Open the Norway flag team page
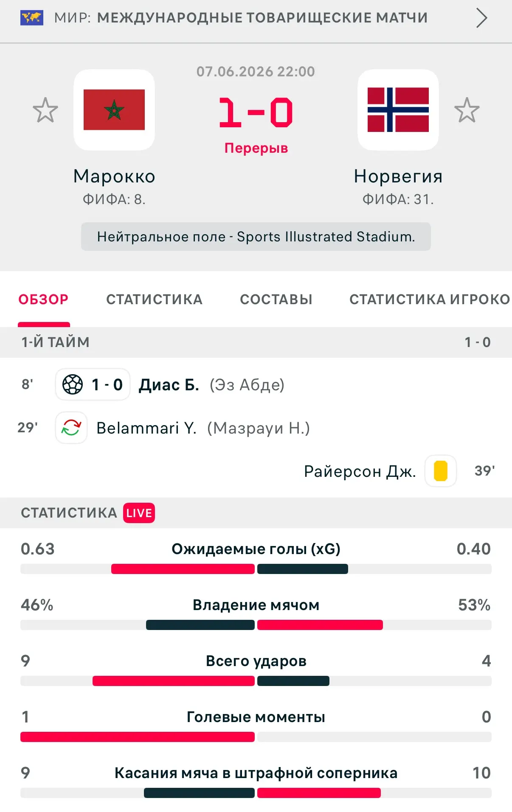The height and width of the screenshot is (812, 512). [x=398, y=110]
